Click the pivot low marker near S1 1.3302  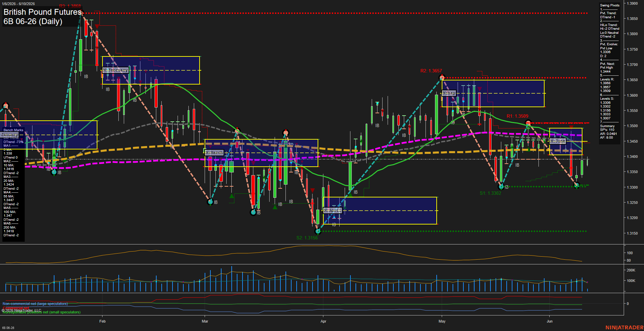[501, 187]
